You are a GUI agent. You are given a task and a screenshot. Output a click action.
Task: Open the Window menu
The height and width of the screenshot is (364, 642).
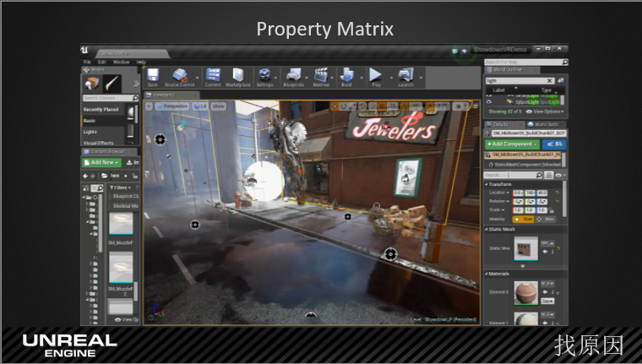point(121,62)
